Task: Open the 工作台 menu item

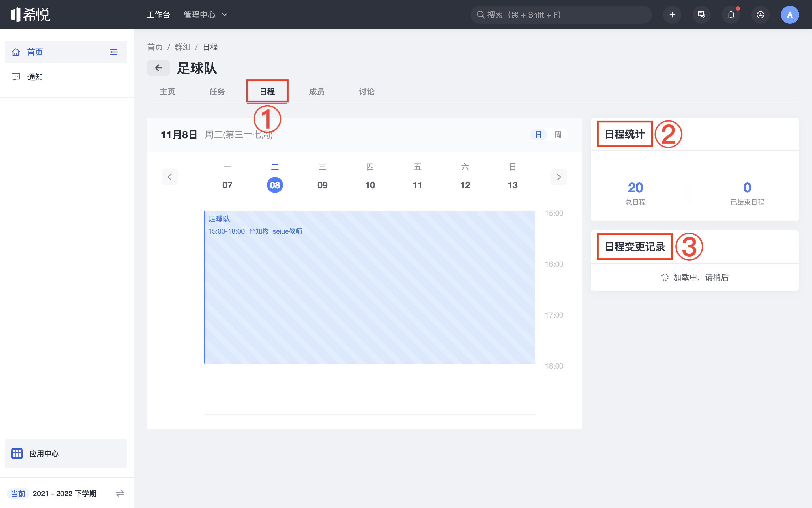Action: (x=158, y=15)
